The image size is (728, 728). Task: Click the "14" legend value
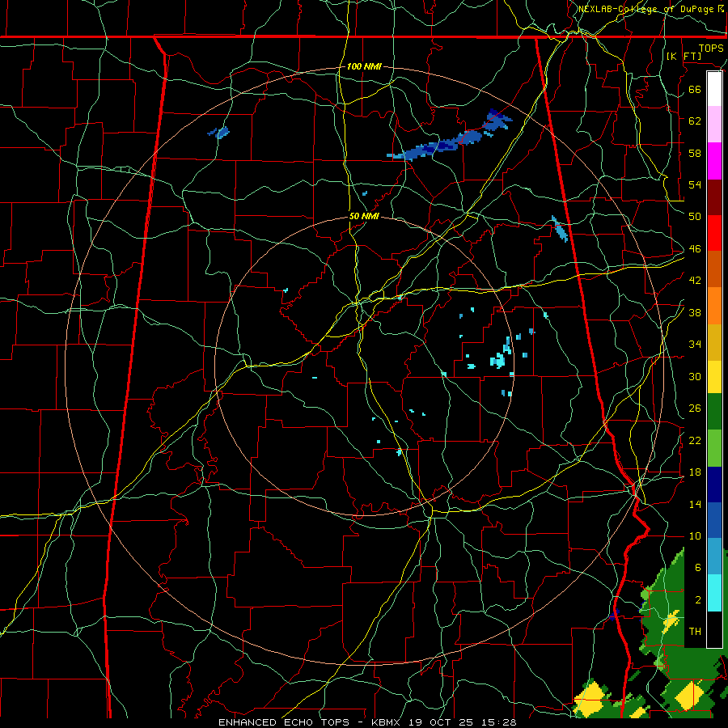tap(695, 504)
